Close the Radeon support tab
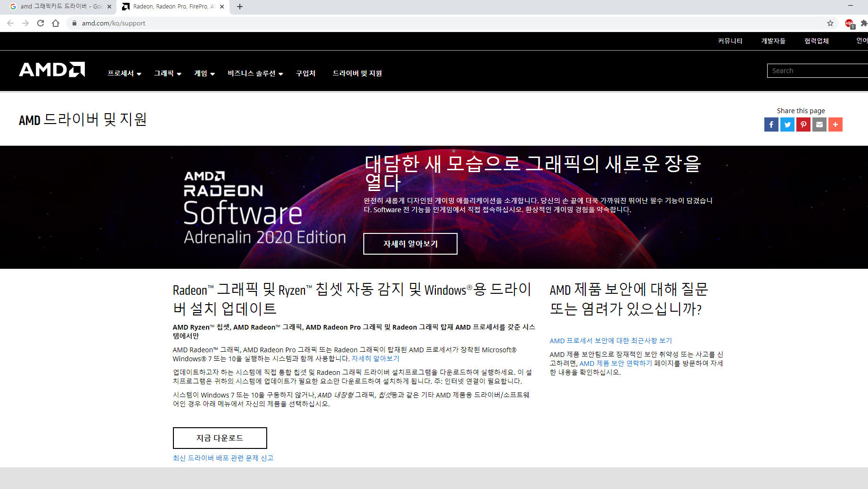The width and height of the screenshot is (868, 489). pos(222,7)
